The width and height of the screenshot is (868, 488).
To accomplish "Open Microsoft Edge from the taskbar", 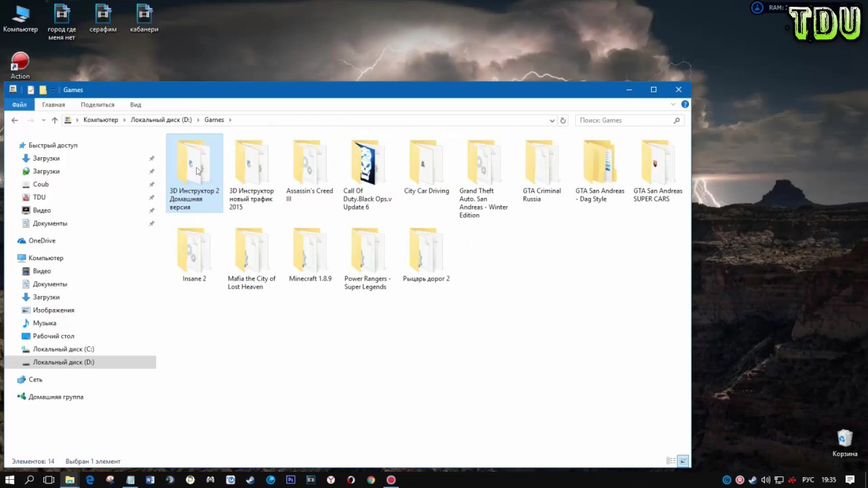I will pyautogui.click(x=90, y=480).
